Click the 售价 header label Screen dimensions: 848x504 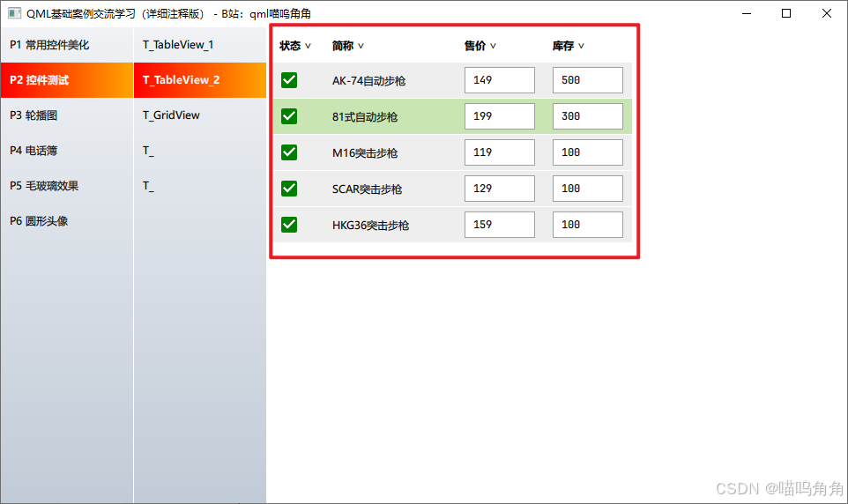pos(475,46)
